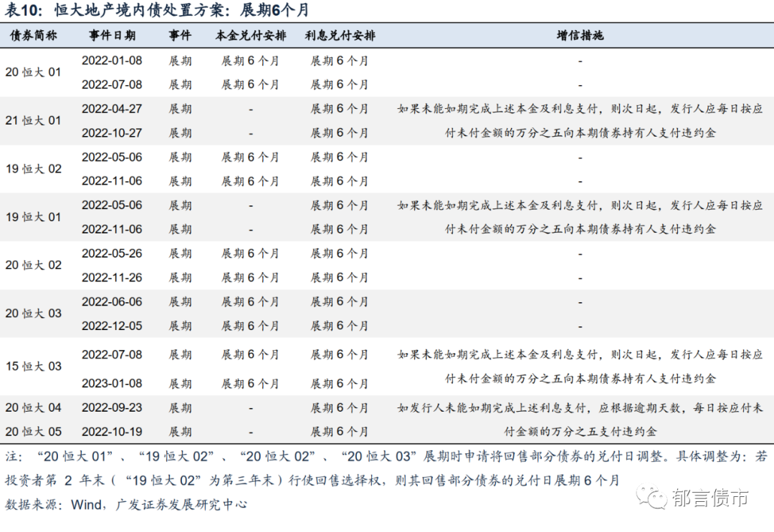Image resolution: width=774 pixels, height=532 pixels.
Task: Select bond name '19 恒大 01'
Action: pyautogui.click(x=33, y=217)
